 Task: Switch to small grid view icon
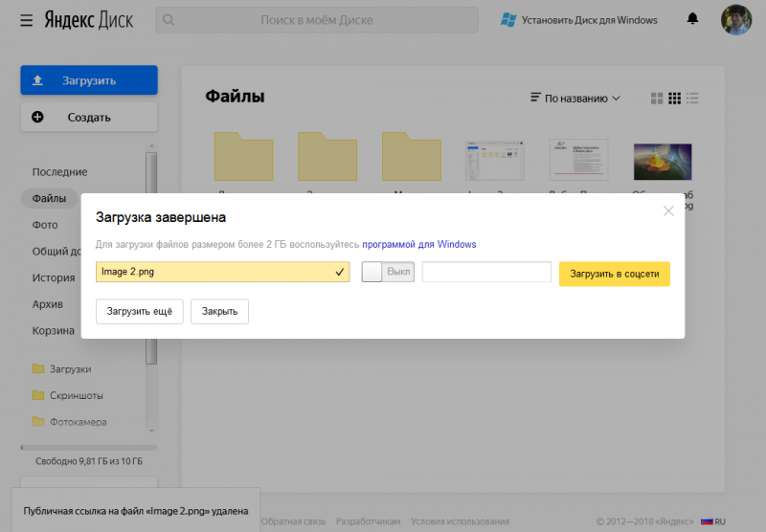(674, 99)
